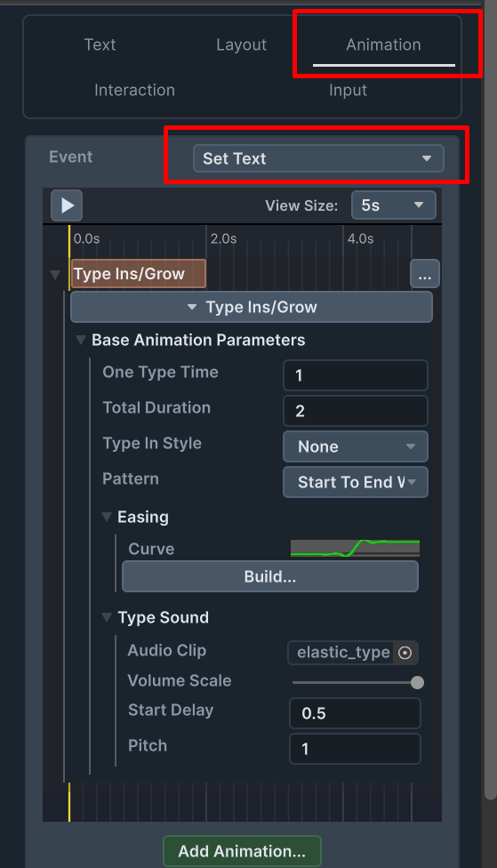Open the Type Ins/Grow animation type dropdown

click(252, 307)
